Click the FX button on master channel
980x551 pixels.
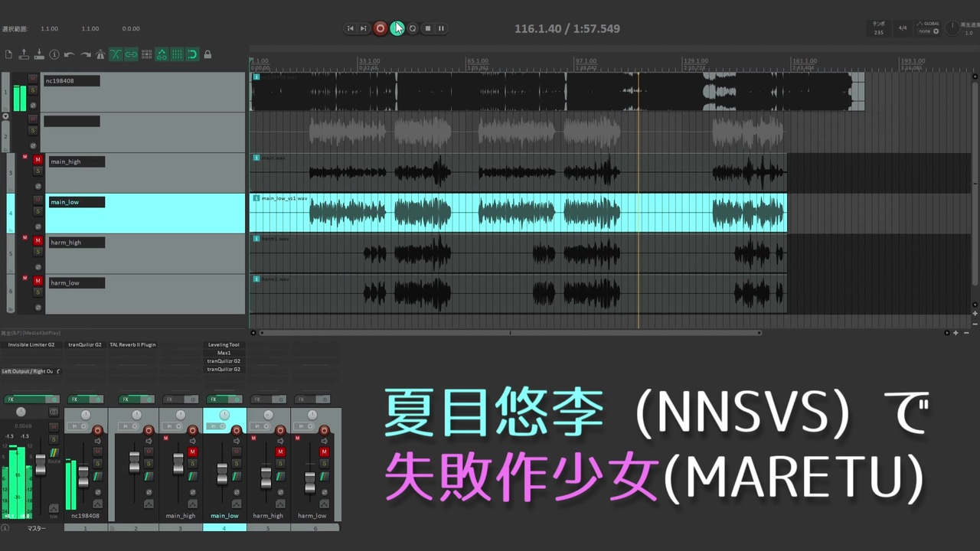click(11, 399)
